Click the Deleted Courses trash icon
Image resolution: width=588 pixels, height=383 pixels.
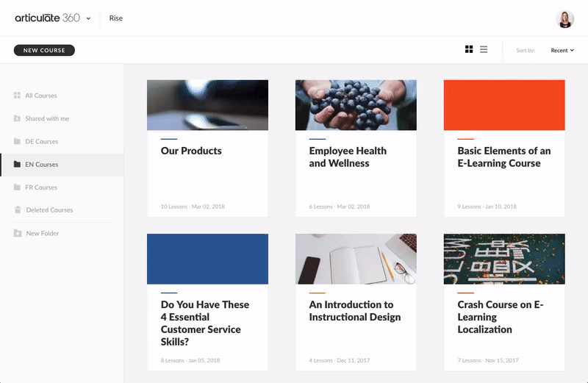(17, 210)
